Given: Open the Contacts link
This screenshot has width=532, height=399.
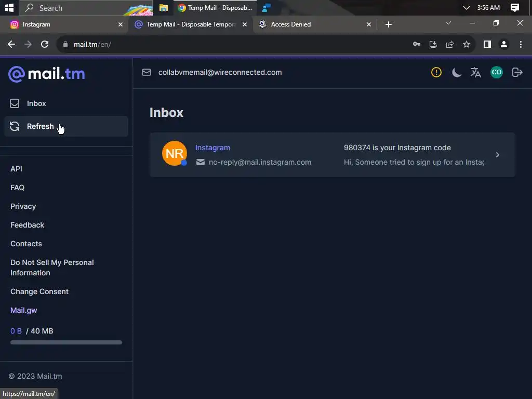Looking at the screenshot, I should [26, 244].
